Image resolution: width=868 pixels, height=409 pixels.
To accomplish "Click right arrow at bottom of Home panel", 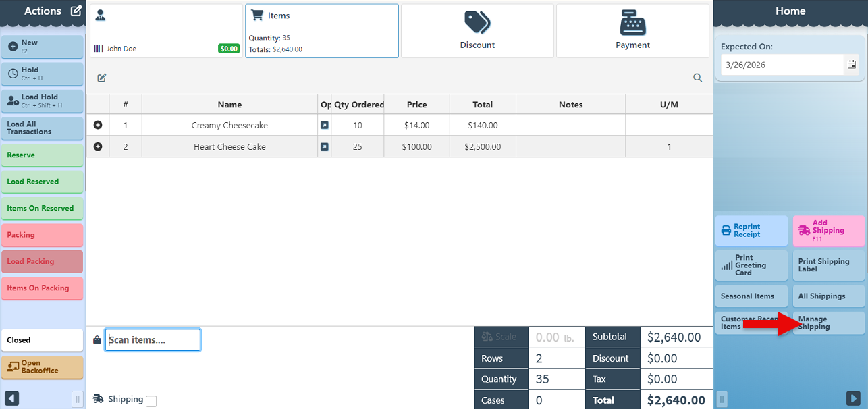I will [854, 398].
